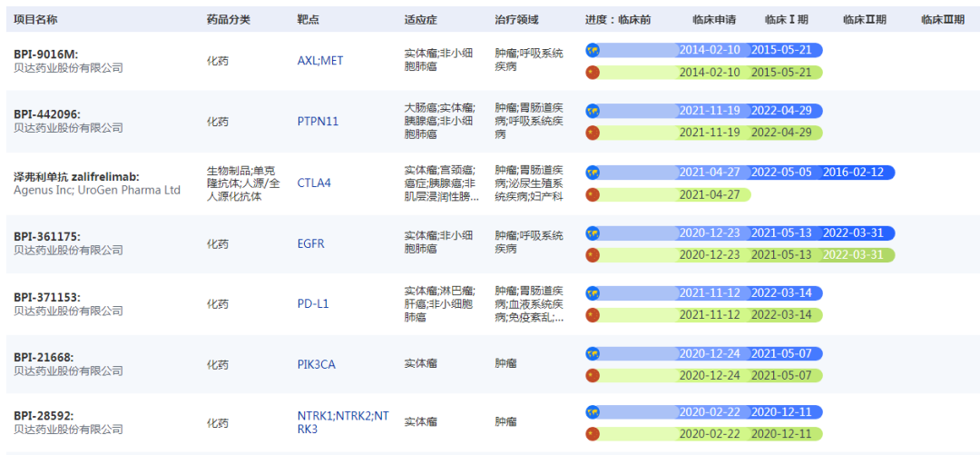980x455 pixels.
Task: Click blue global bar date 2022-03-14
Action: pos(781,293)
